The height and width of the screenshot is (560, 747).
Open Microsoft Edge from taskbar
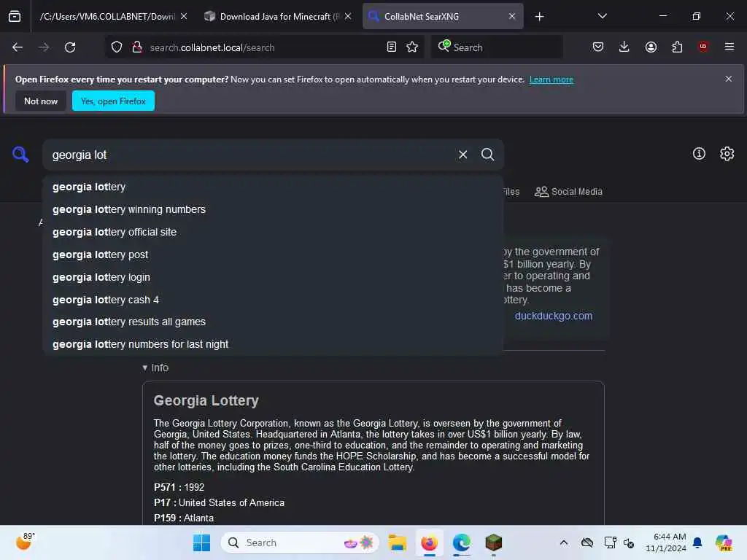461,542
